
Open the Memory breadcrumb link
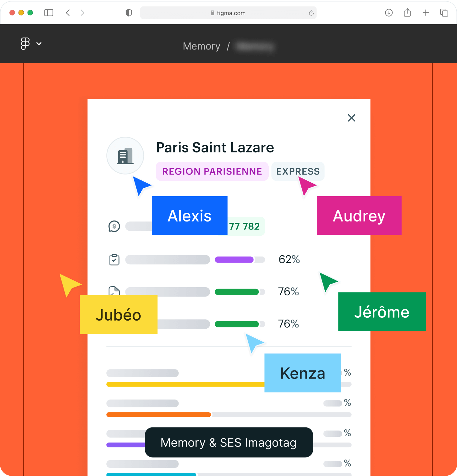point(201,46)
